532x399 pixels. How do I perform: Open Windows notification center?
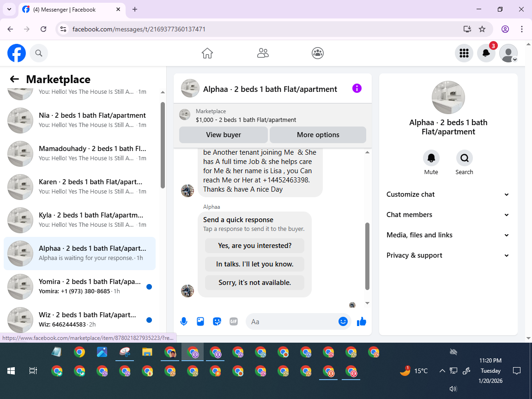pos(517,371)
